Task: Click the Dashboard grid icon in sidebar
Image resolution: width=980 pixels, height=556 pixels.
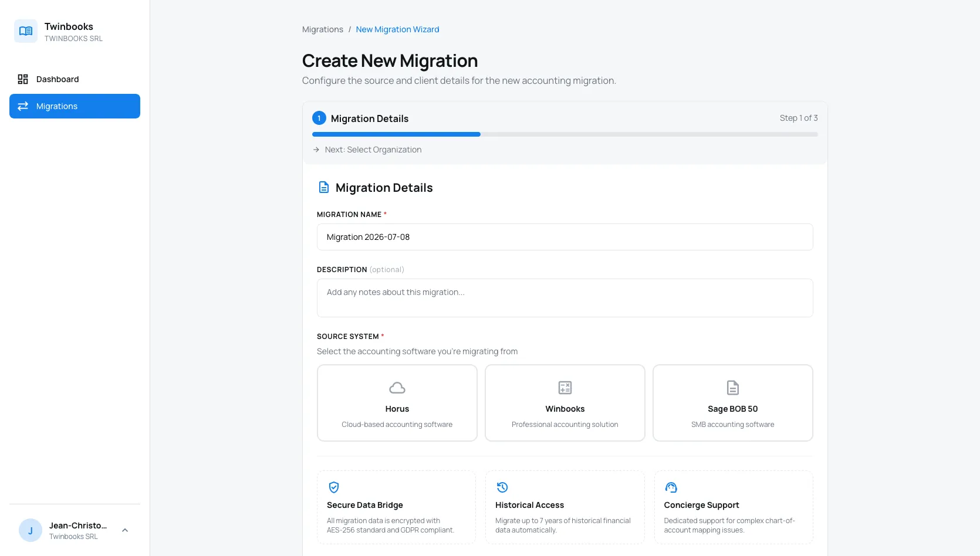Action: [23, 79]
